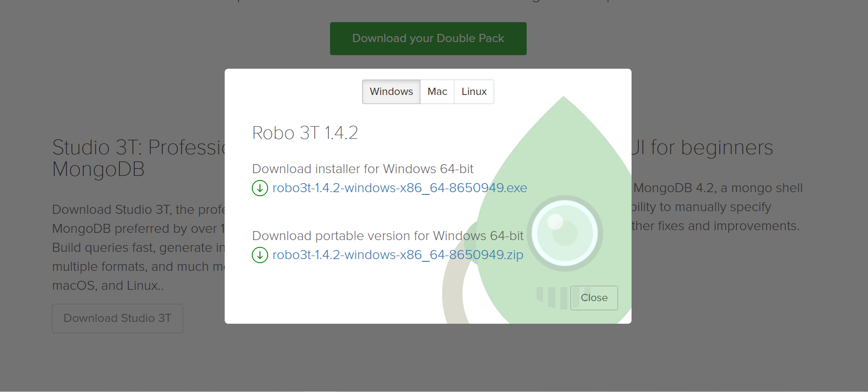Switch to the Mac tab
The image size is (868, 392).
coord(437,92)
